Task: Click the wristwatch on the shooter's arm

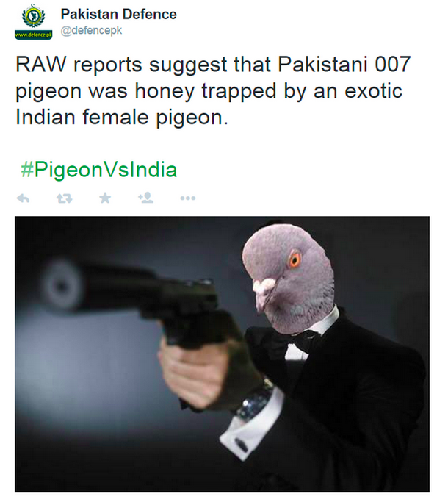Action: (x=256, y=400)
